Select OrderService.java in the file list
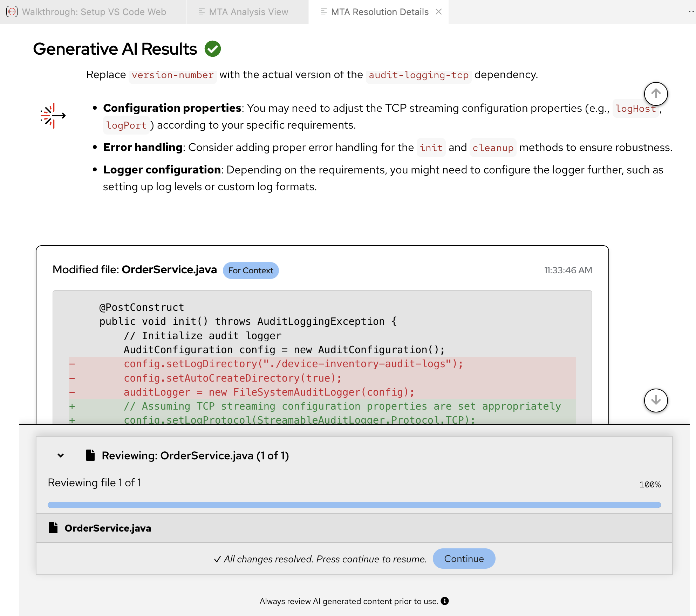 pyautogui.click(x=108, y=528)
